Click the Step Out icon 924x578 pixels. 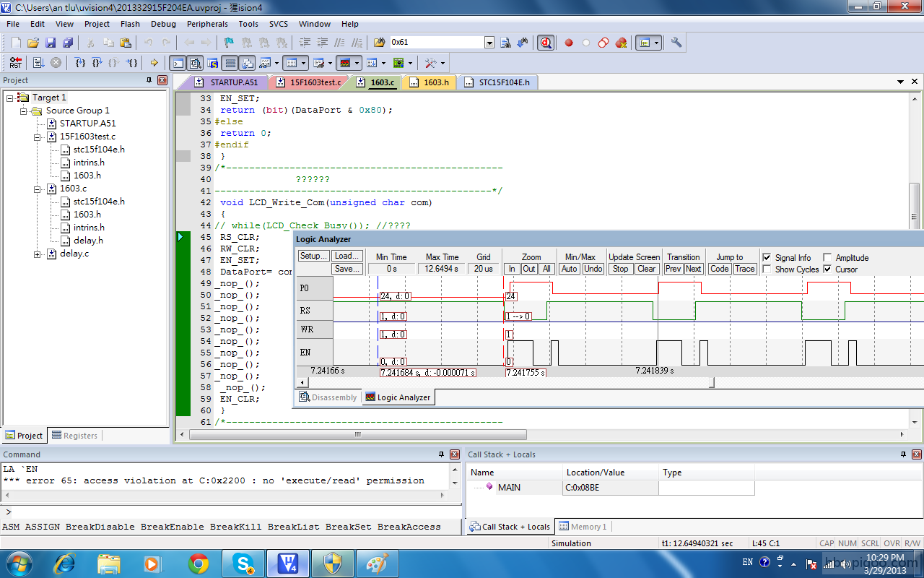[x=113, y=63]
